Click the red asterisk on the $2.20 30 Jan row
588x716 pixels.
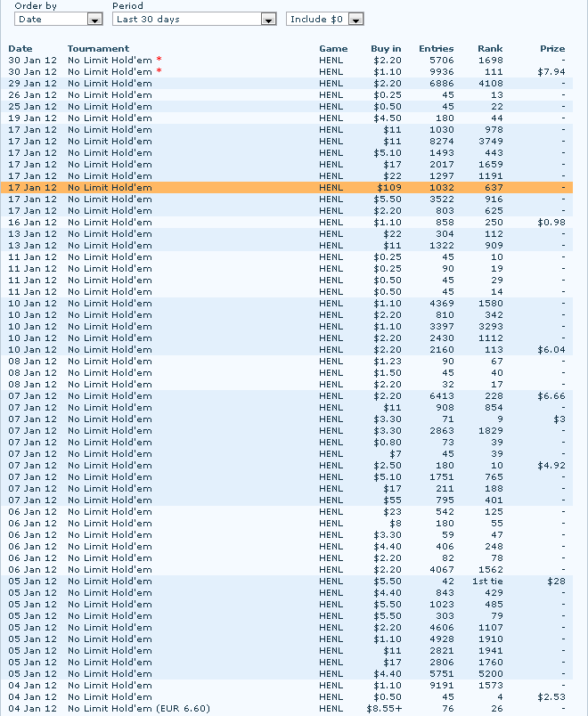[x=159, y=60]
